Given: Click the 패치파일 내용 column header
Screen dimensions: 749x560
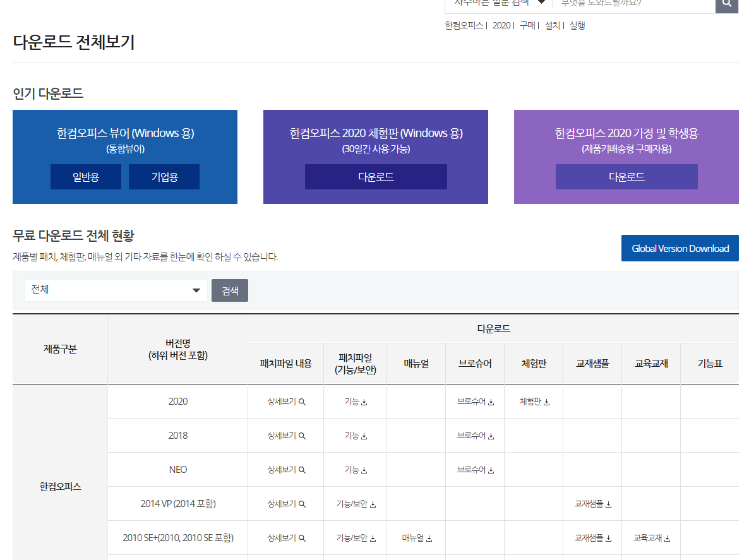Looking at the screenshot, I should coord(285,364).
